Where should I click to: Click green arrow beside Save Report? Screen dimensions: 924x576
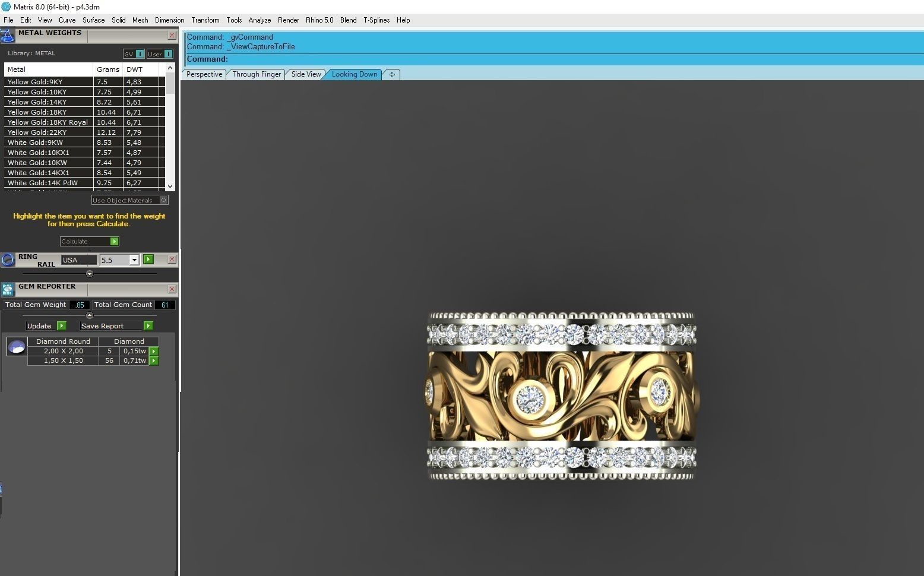(148, 325)
